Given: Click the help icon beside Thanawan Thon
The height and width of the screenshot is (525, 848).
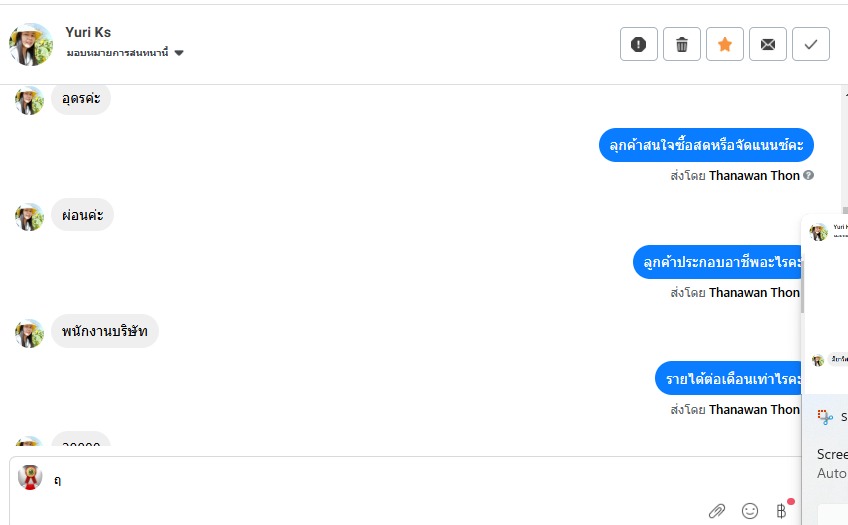Looking at the screenshot, I should (809, 176).
